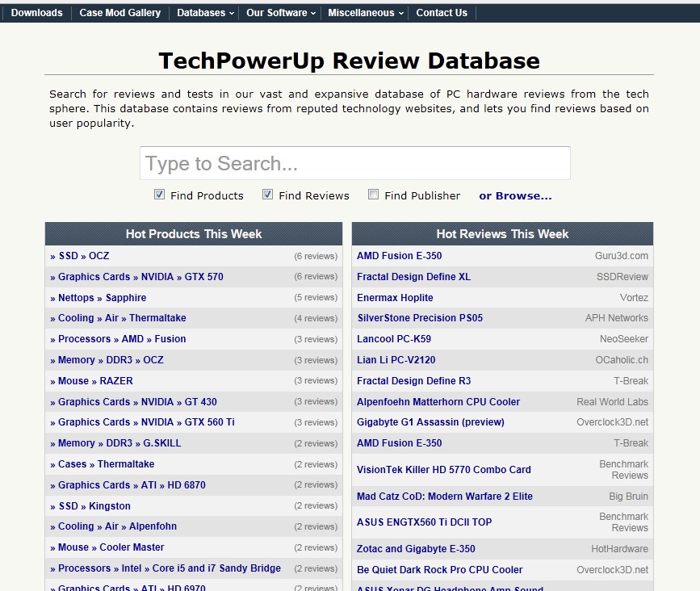Expand the Miscellaneous dropdown menu
Viewport: 700px width, 591px height.
(366, 12)
